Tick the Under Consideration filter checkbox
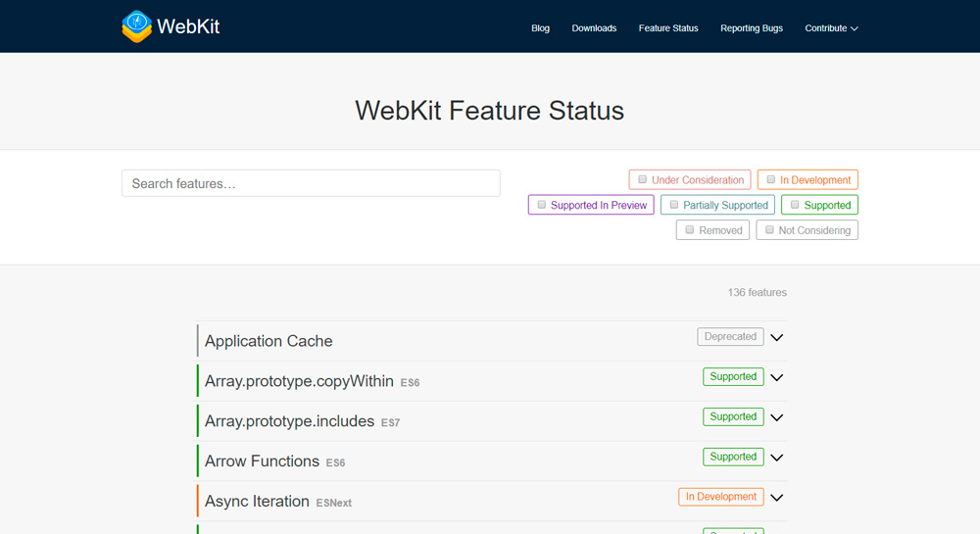Viewport: 980px width, 534px height. click(x=642, y=180)
